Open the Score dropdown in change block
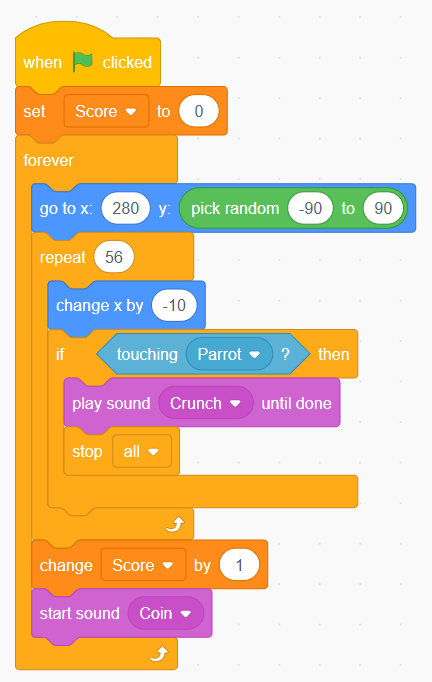Screen dimensions: 432x682 pyautogui.click(x=143, y=565)
